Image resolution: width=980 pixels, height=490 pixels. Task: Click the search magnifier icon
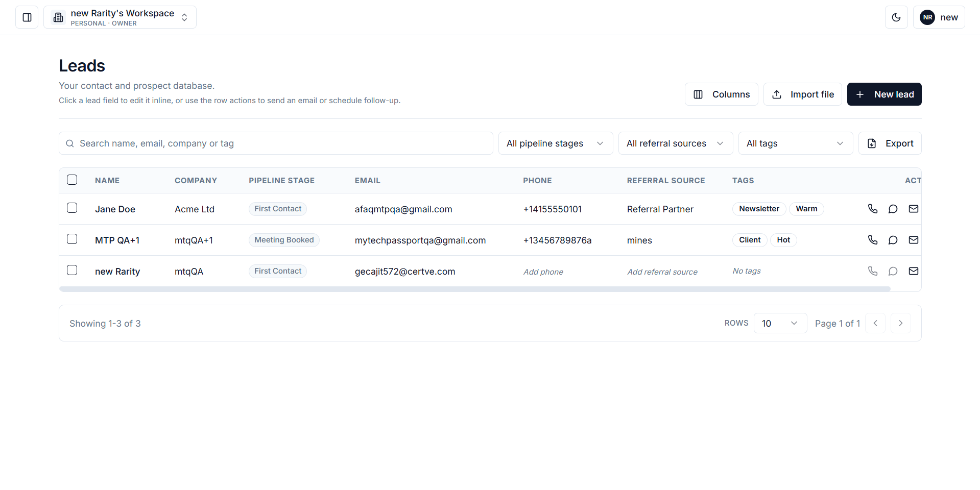(70, 143)
